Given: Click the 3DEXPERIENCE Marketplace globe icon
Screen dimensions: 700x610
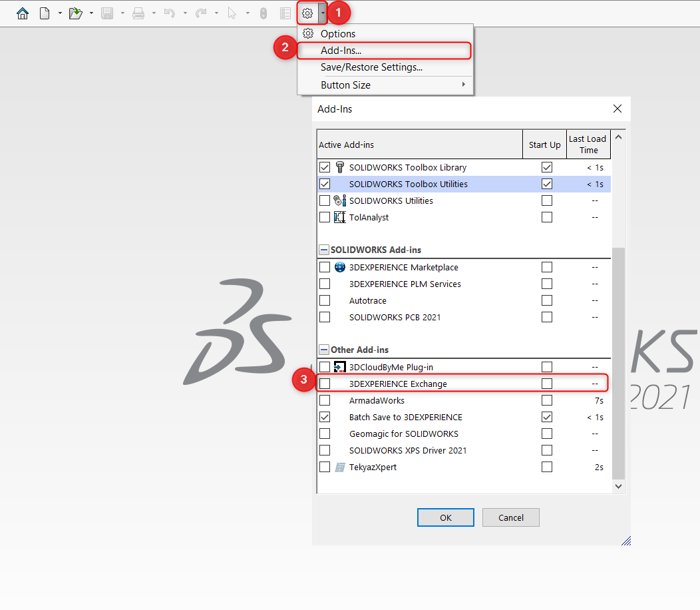Looking at the screenshot, I should coord(340,267).
